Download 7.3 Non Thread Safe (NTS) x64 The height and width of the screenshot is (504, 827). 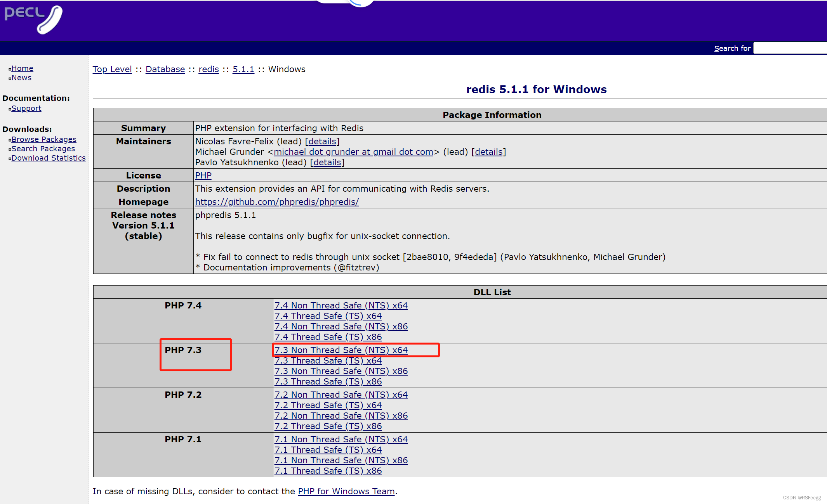341,350
